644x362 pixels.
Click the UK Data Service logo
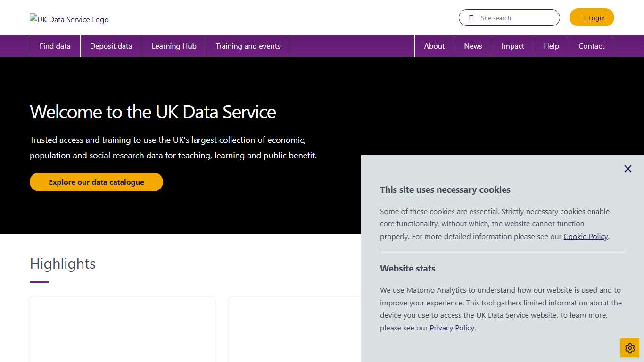pos(69,19)
